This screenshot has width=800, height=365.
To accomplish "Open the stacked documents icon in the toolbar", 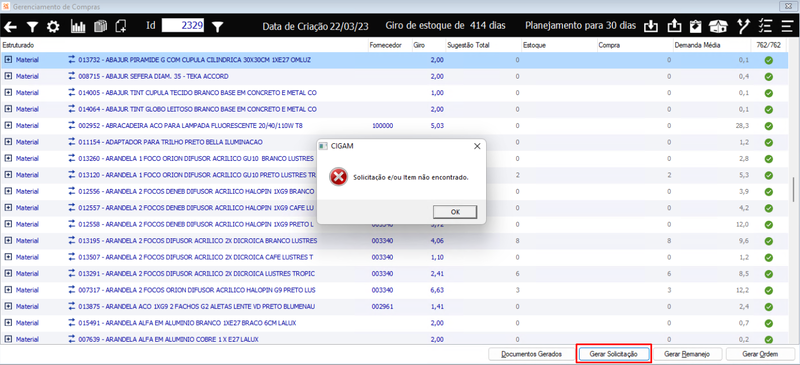I will point(100,27).
